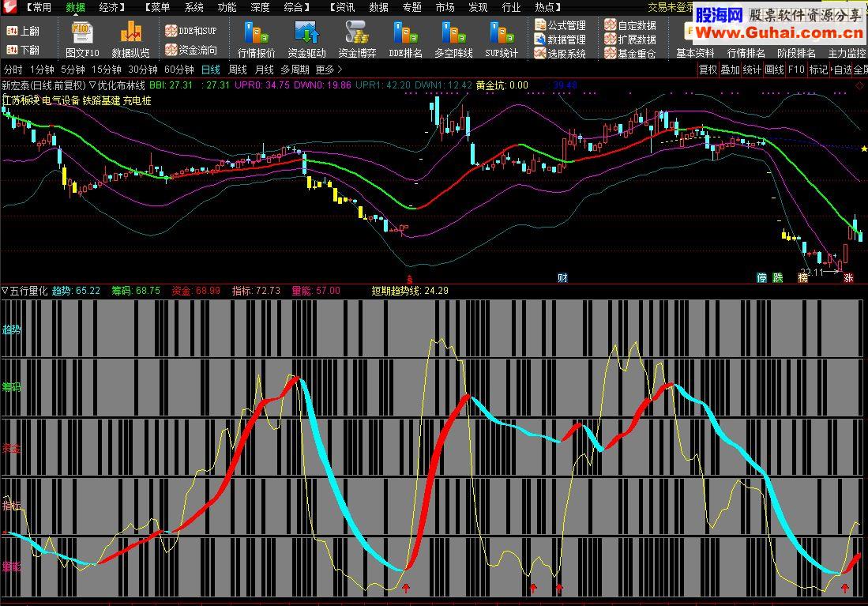Click the 涨 marker under the chart
This screenshot has height=606, width=868.
[x=848, y=277]
